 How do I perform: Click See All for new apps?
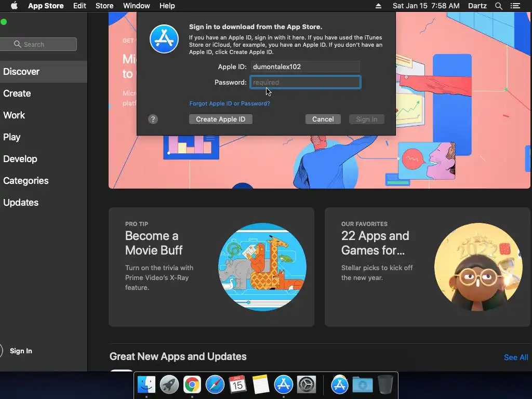click(516, 357)
